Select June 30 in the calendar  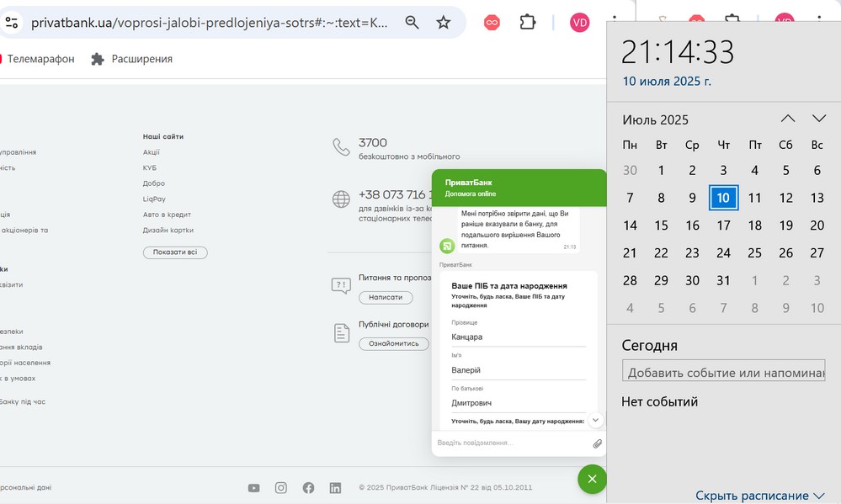(x=630, y=170)
